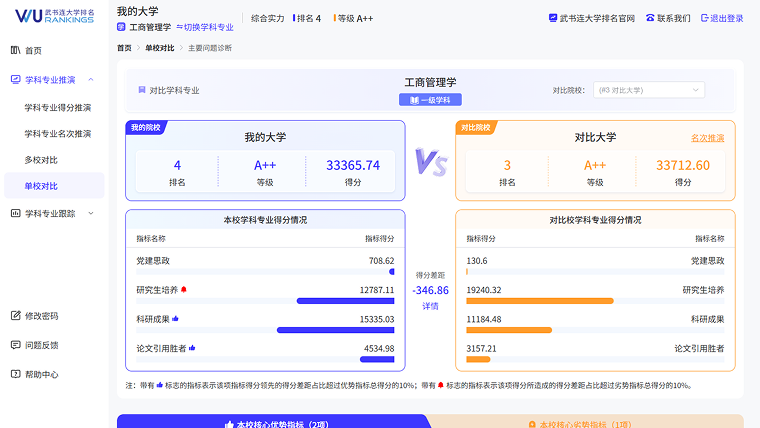Switch to 本校核心劣势指标 tab
The width and height of the screenshot is (760, 428).
[x=586, y=422]
